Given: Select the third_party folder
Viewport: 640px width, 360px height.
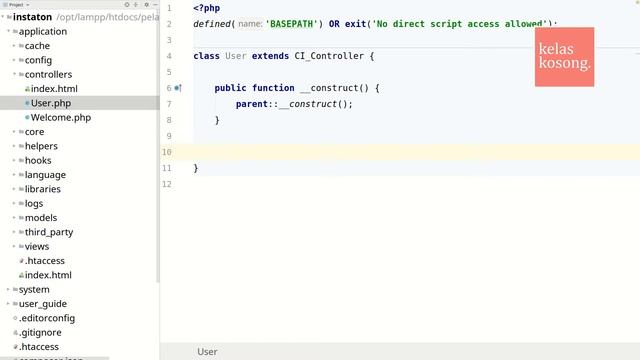Looking at the screenshot, I should pos(49,232).
